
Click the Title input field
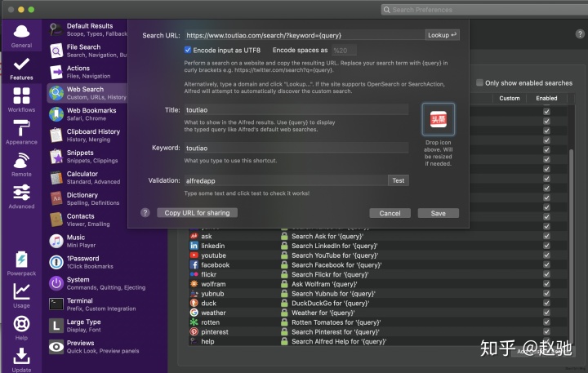[x=296, y=110]
